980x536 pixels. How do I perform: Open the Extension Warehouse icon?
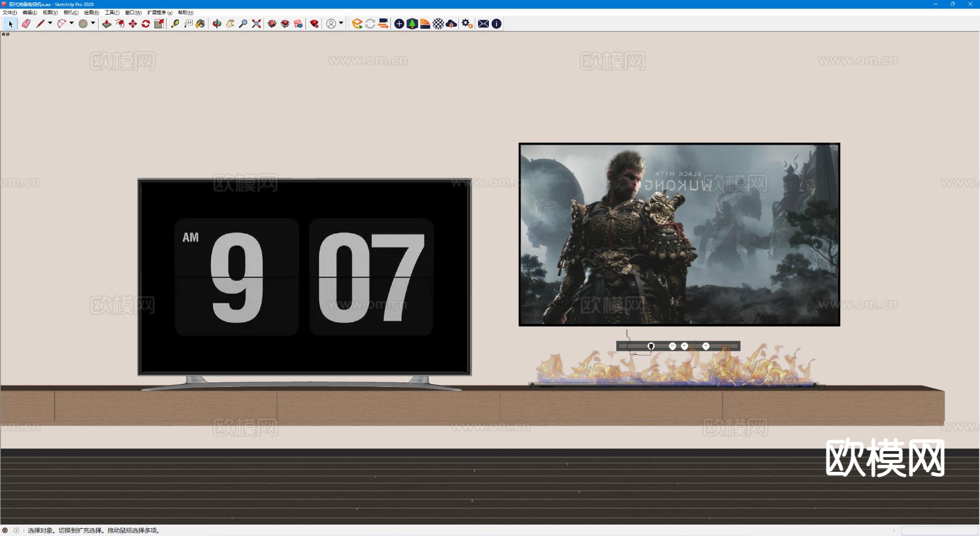(285, 24)
